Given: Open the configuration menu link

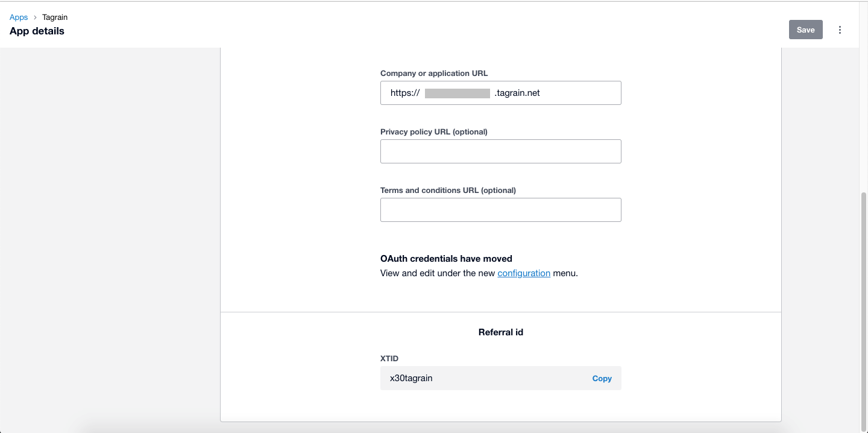Looking at the screenshot, I should point(523,273).
